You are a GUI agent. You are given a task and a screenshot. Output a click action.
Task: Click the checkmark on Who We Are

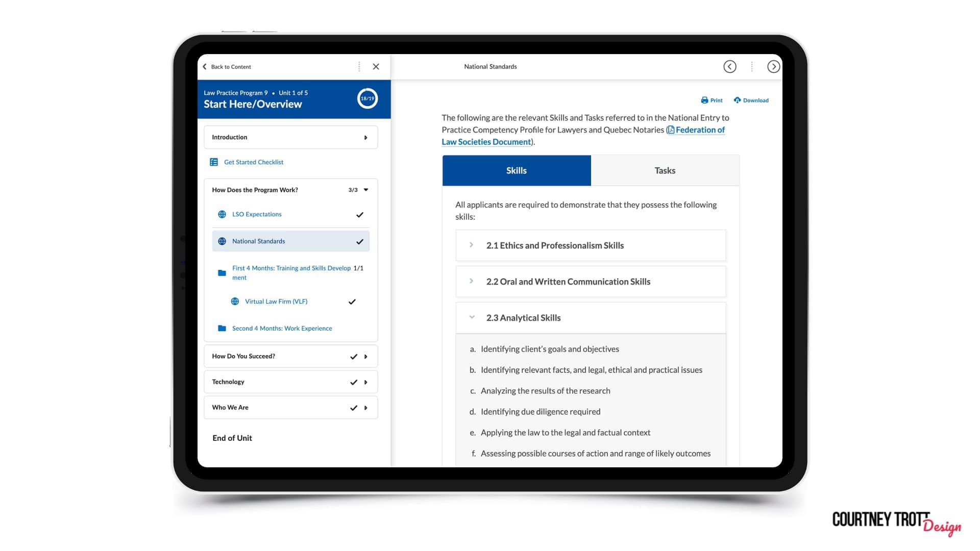tap(354, 408)
